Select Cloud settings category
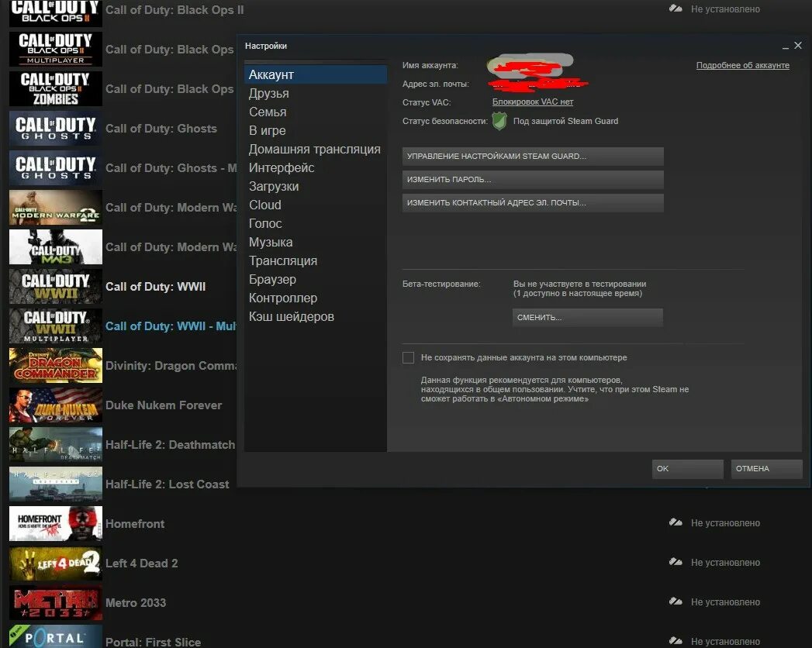This screenshot has height=648, width=812. pyautogui.click(x=265, y=205)
